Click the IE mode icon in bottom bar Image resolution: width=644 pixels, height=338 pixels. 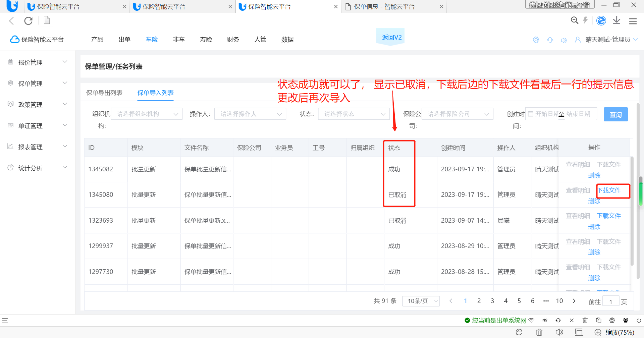[x=519, y=332]
